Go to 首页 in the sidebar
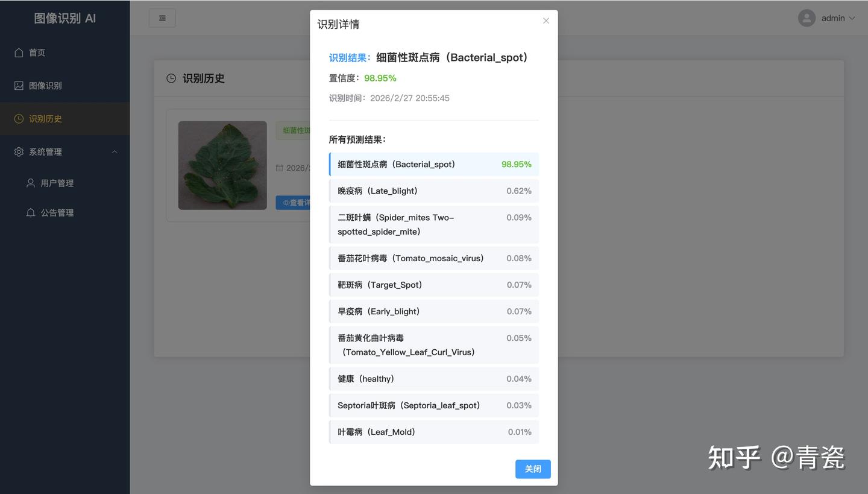The height and width of the screenshot is (494, 868). [65, 52]
